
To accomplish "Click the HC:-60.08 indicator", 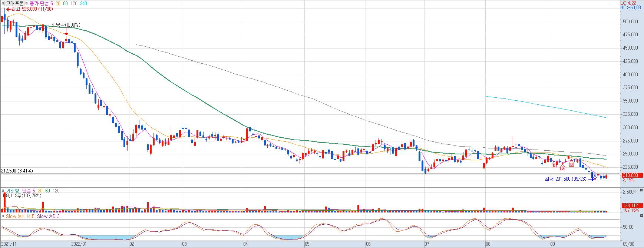I will (x=630, y=7).
